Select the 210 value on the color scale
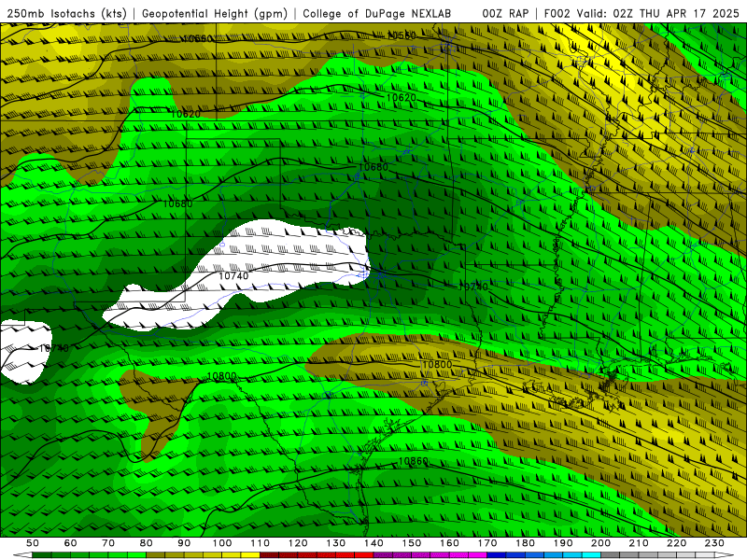Screen dimensions: 747x560 pos(639,543)
